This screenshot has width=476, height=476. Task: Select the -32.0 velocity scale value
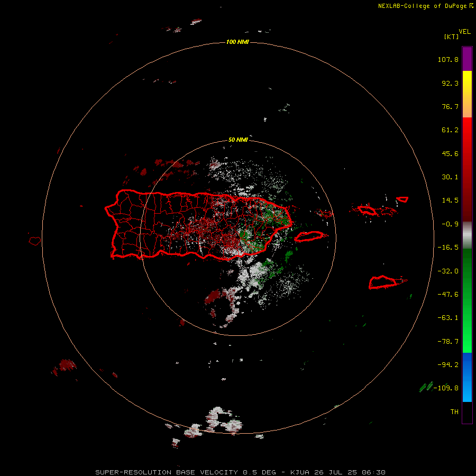448,271
